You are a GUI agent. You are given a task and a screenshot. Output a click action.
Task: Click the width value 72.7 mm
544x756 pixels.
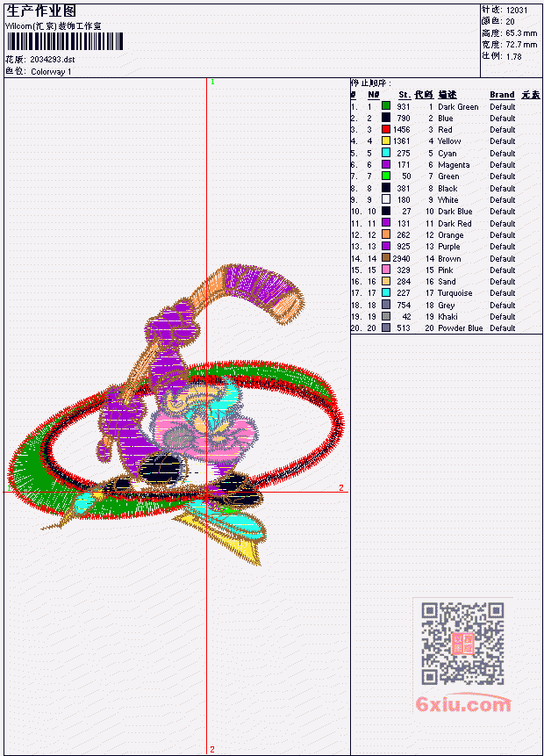pyautogui.click(x=521, y=45)
